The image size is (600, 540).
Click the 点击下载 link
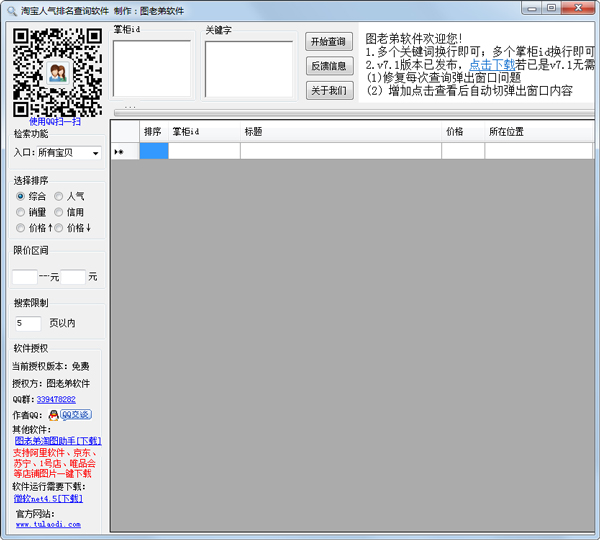(x=492, y=64)
